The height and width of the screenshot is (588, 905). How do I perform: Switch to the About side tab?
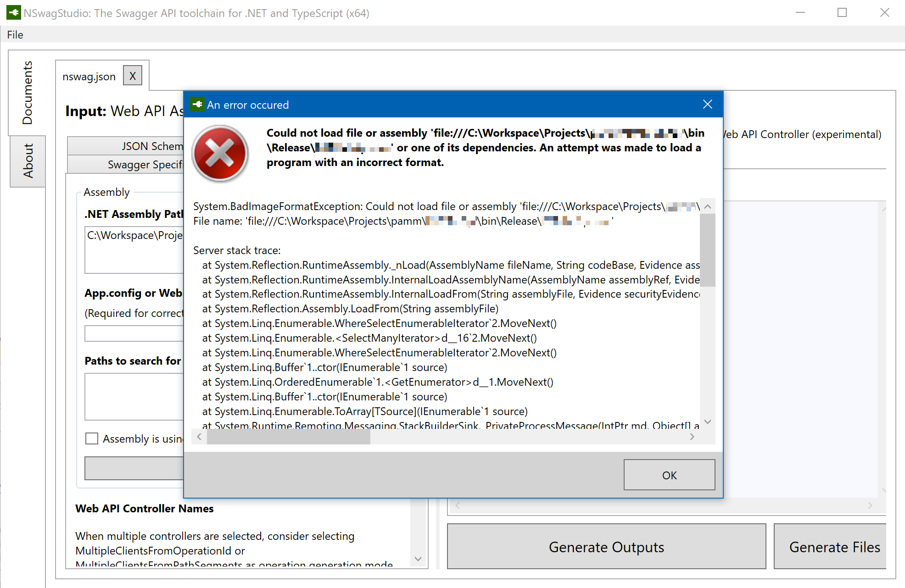click(x=28, y=161)
